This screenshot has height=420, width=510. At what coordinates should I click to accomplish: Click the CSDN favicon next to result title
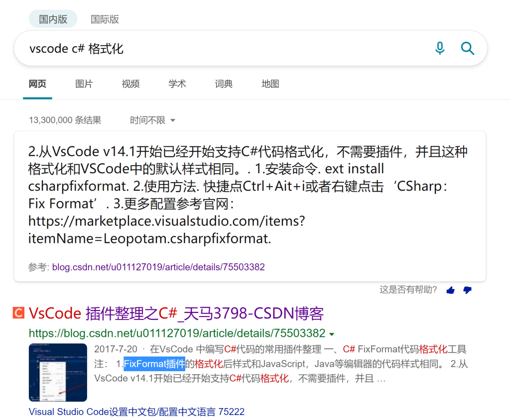click(18, 313)
